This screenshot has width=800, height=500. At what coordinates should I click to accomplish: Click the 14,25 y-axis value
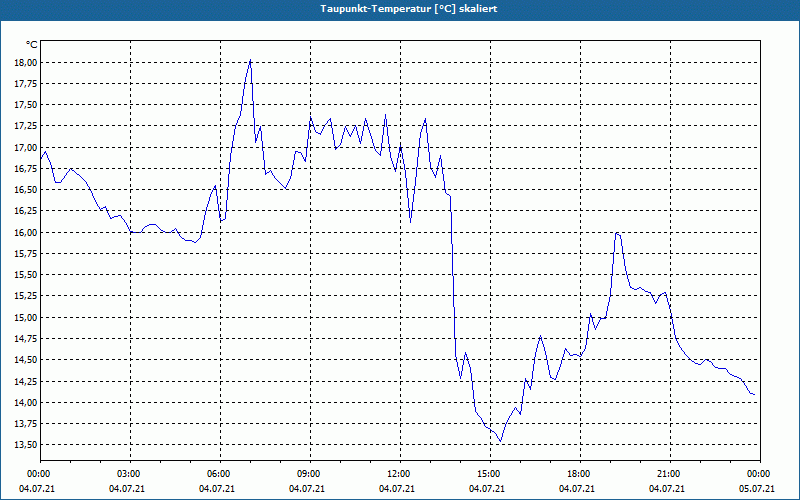coord(25,381)
